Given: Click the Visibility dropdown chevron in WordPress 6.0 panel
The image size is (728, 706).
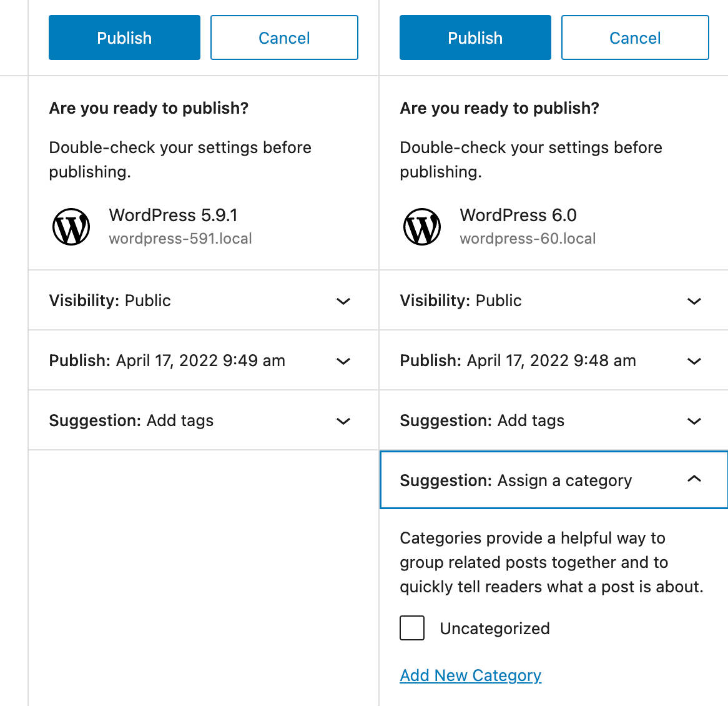Looking at the screenshot, I should [694, 301].
